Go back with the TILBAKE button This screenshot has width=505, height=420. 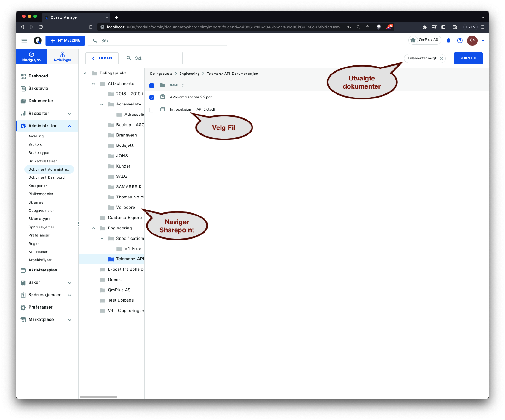[x=102, y=58]
